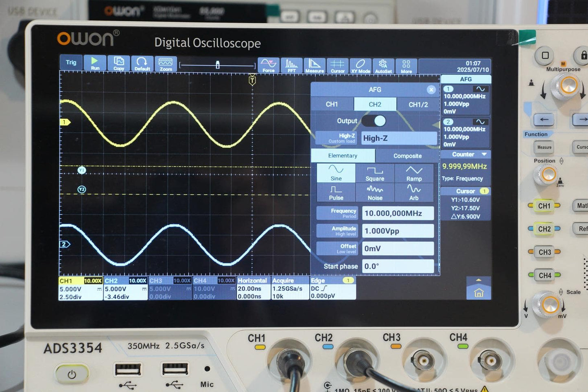
Task: Switch to the Composite tab
Action: point(407,155)
